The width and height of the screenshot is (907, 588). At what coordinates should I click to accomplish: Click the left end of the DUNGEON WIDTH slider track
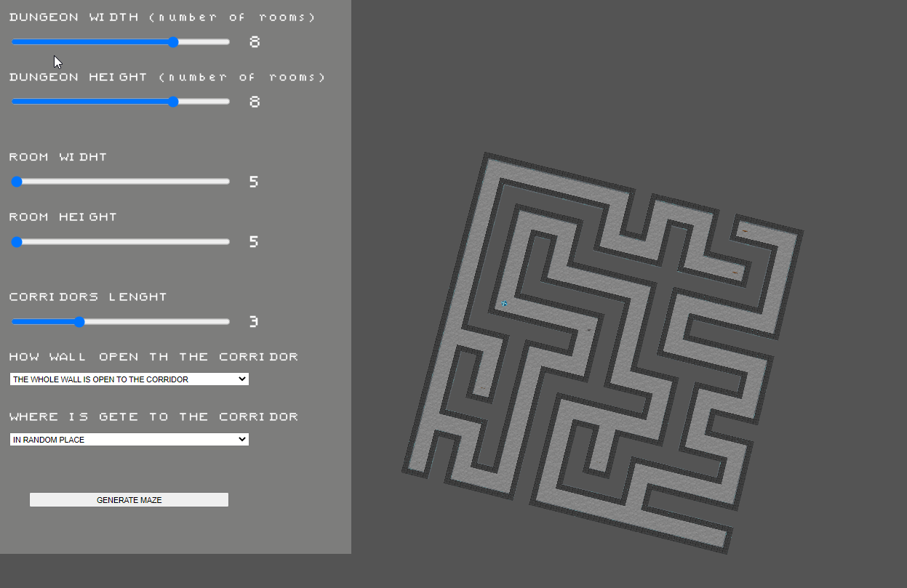(x=13, y=42)
